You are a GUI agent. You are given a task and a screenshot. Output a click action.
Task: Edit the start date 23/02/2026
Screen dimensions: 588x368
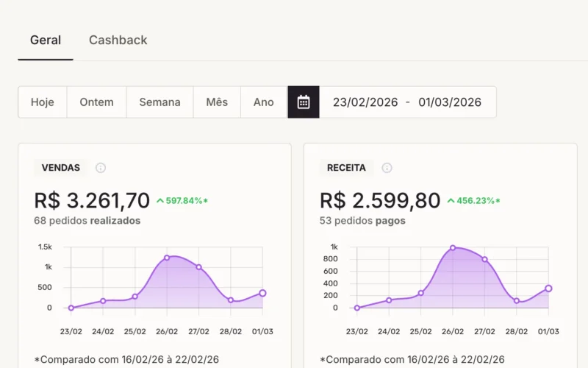tap(365, 102)
